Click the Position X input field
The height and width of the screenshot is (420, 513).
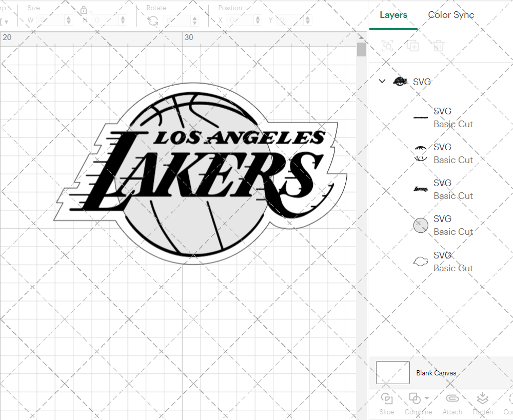240,21
